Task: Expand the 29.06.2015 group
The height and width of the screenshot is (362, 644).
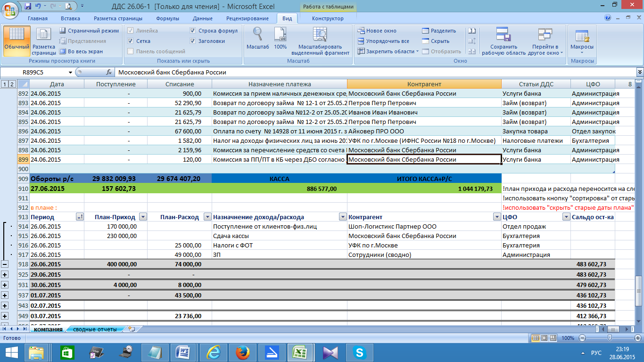Action: (x=5, y=274)
